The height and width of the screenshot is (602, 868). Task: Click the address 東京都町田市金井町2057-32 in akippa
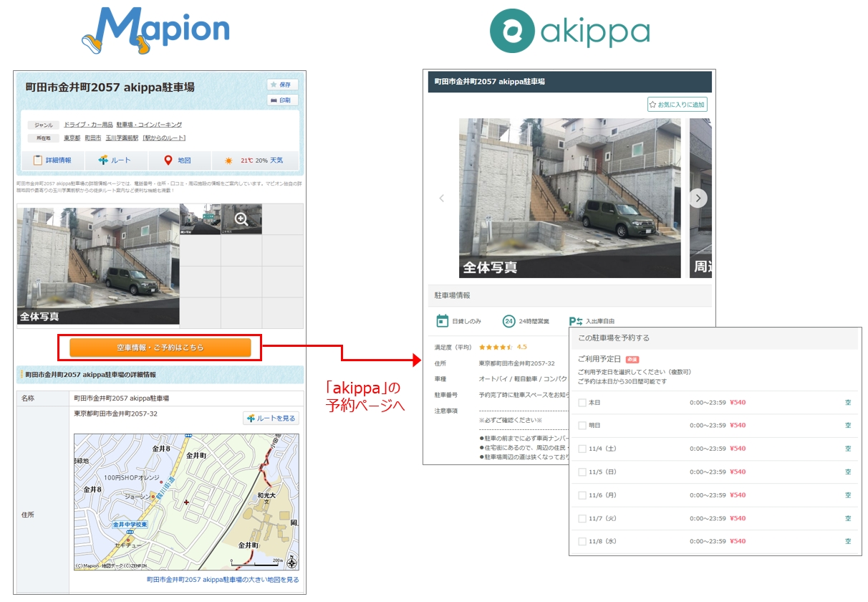517,363
